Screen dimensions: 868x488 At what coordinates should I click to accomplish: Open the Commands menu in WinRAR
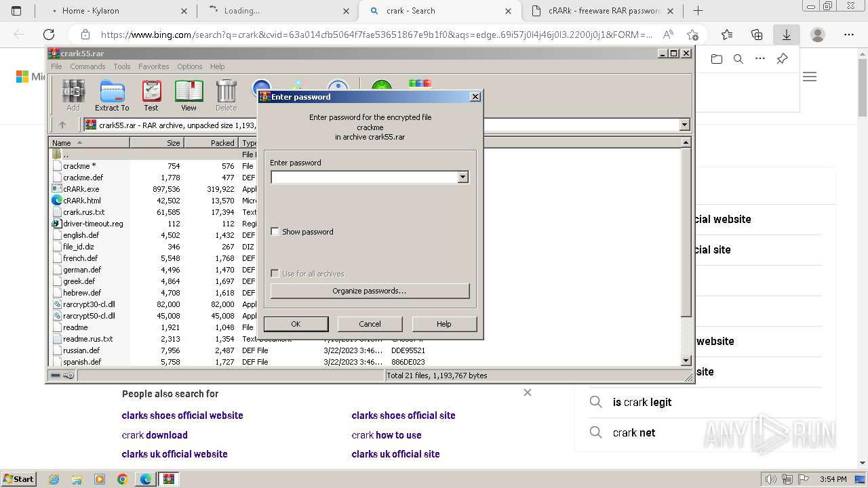[x=87, y=66]
